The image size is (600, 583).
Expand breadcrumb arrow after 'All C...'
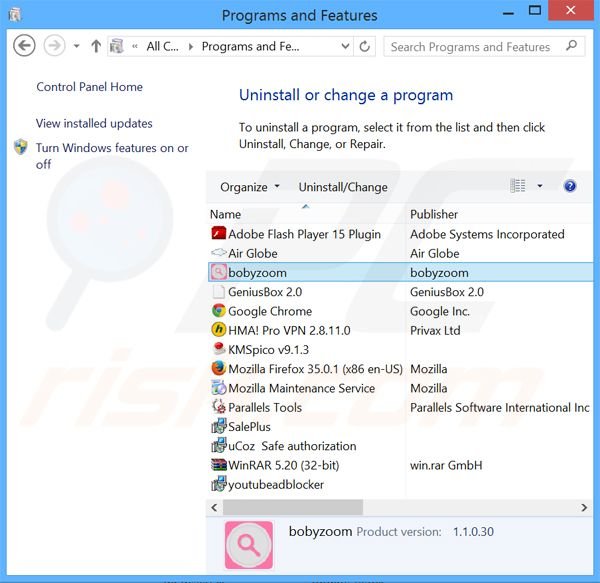tap(191, 47)
